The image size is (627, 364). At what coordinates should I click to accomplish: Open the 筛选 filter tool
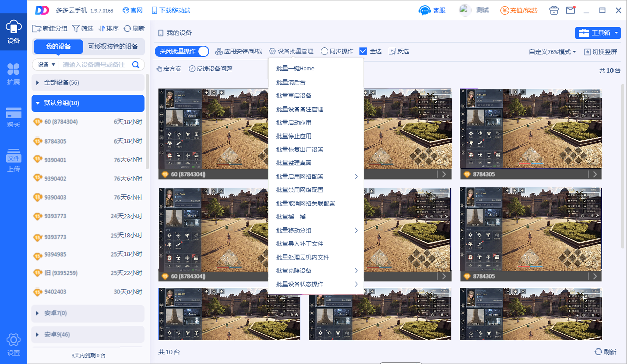83,29
